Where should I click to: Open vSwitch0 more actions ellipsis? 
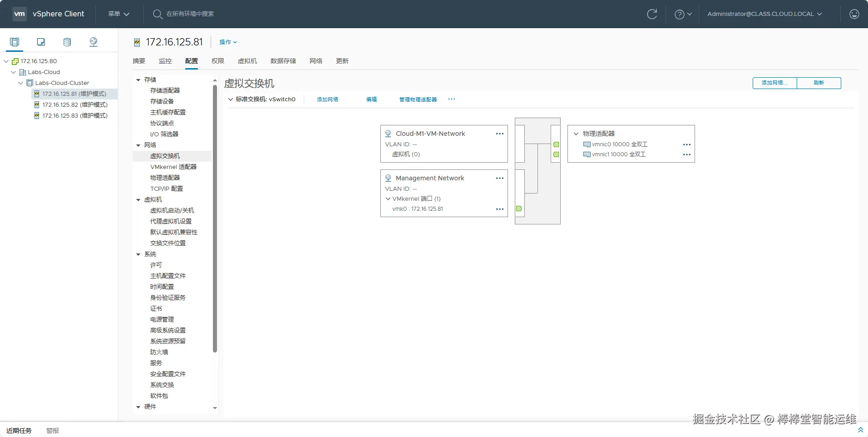(x=452, y=99)
